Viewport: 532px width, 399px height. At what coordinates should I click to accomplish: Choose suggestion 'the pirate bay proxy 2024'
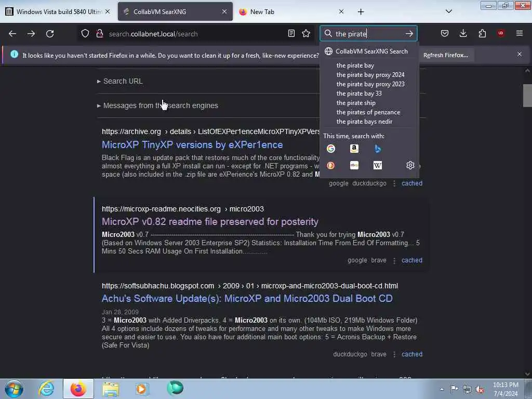coord(369,75)
